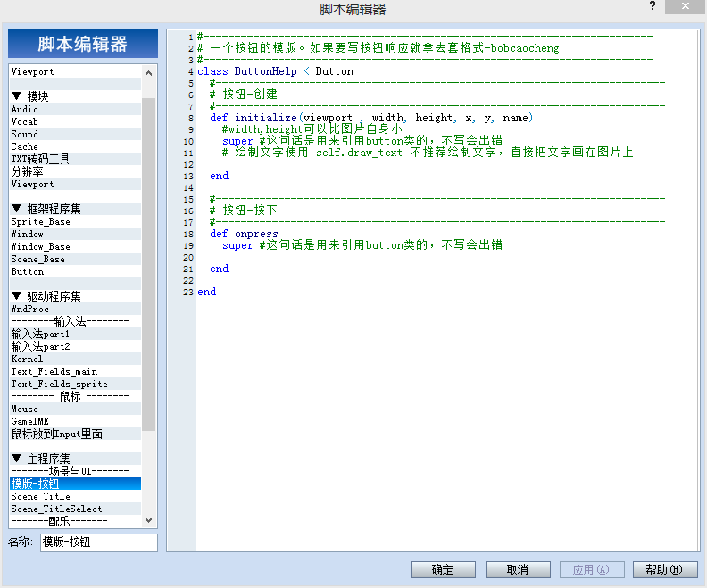
Task: Select the Audio script entry
Action: (x=75, y=109)
